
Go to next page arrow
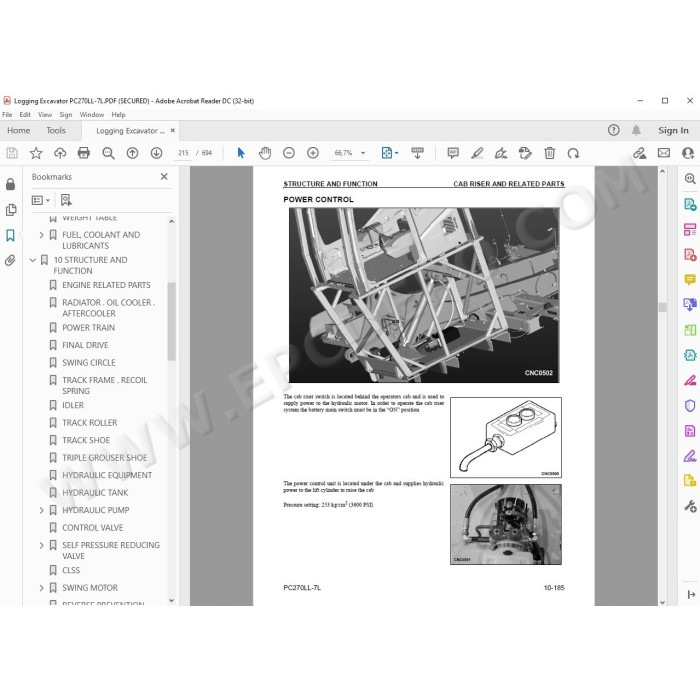click(156, 153)
